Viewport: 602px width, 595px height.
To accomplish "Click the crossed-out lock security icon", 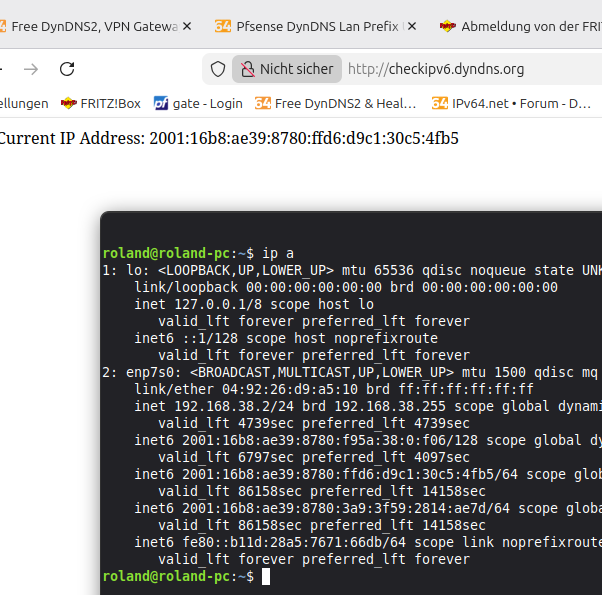I will pos(246,69).
